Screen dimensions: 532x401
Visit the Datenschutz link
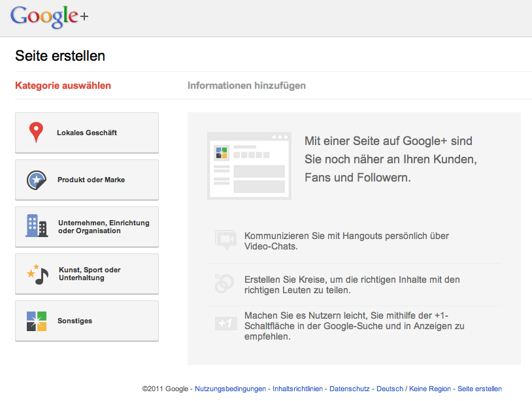tap(350, 389)
